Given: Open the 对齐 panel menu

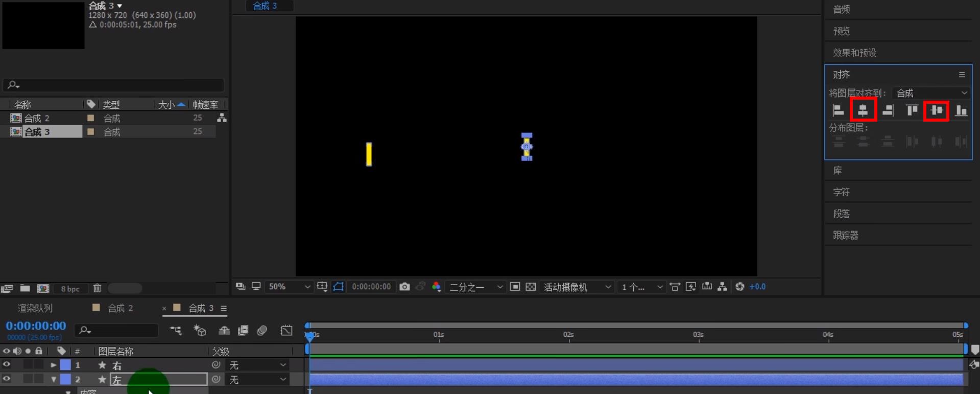Looking at the screenshot, I should coord(962,75).
